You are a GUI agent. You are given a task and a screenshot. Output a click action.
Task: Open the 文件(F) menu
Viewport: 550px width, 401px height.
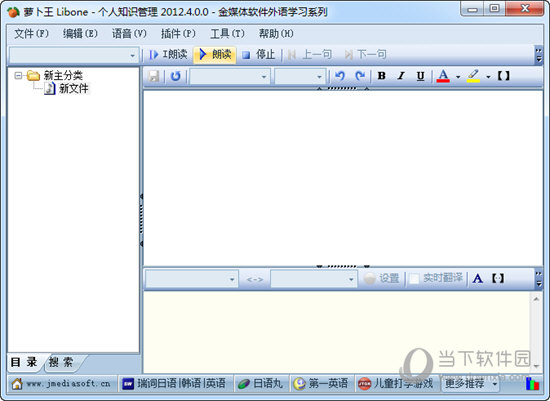pyautogui.click(x=31, y=34)
